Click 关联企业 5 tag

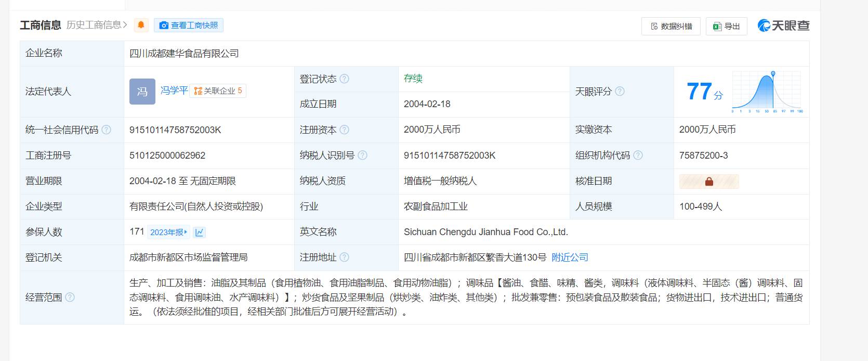tap(218, 91)
